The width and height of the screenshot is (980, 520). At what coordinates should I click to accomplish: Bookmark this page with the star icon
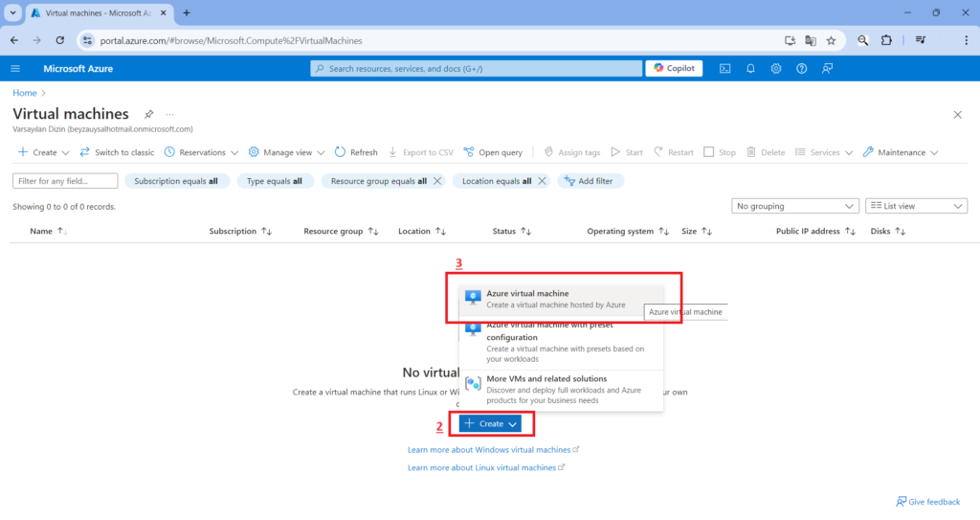(831, 41)
